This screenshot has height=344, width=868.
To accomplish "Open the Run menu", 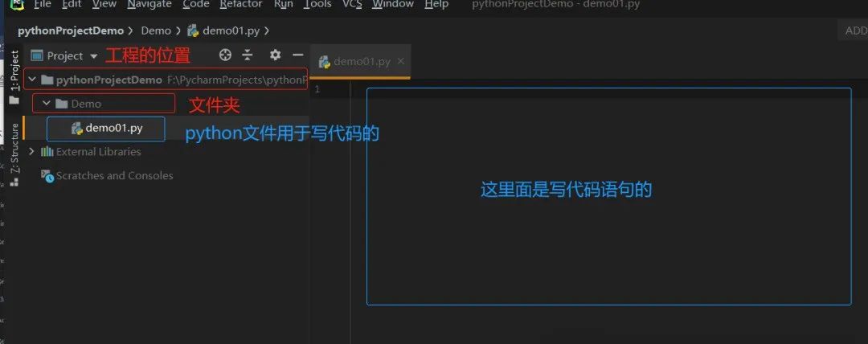I will 284,5.
